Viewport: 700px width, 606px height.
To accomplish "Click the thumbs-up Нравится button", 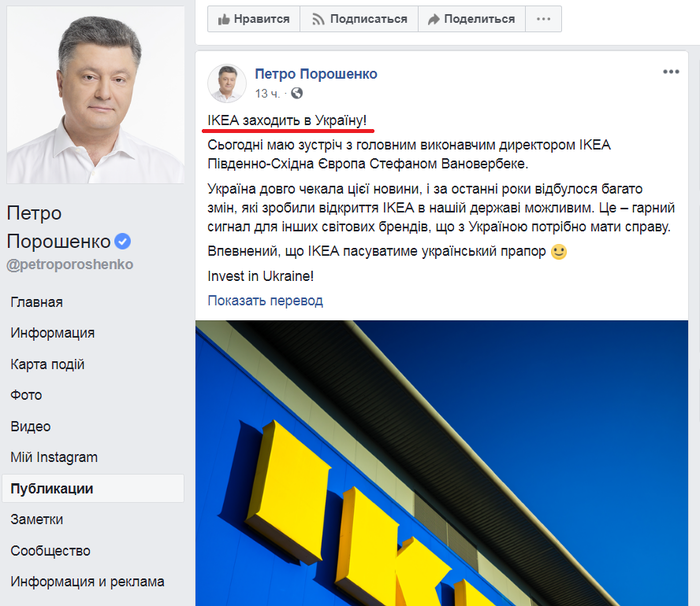I will coord(254,19).
